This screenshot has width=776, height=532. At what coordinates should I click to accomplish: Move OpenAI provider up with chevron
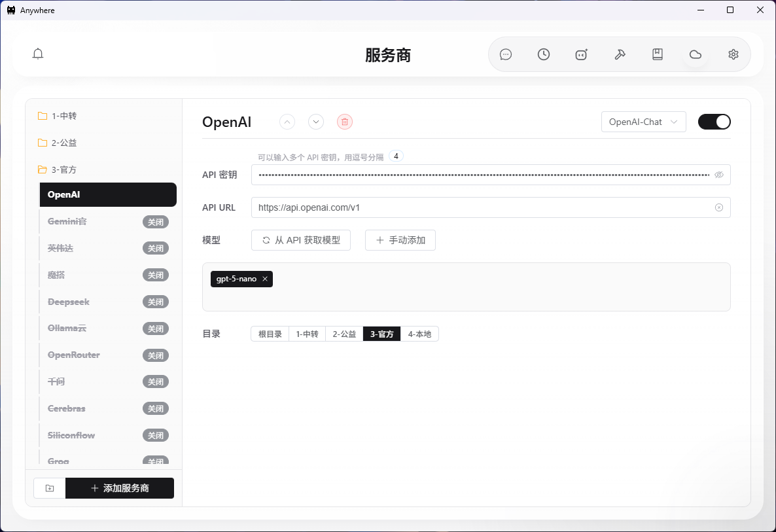(x=287, y=122)
